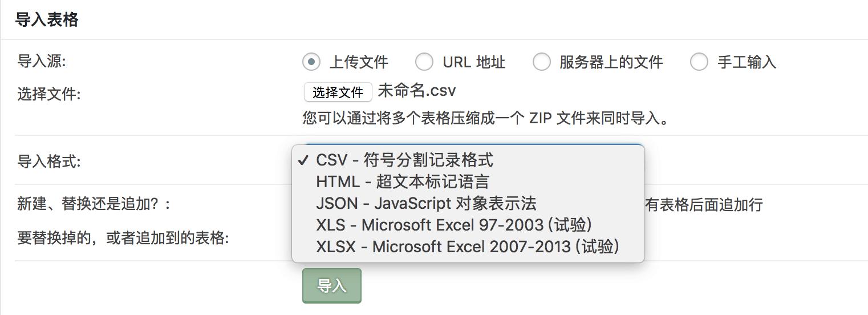Click the 选择文件 file chooser button
The width and height of the screenshot is (868, 315).
point(338,92)
